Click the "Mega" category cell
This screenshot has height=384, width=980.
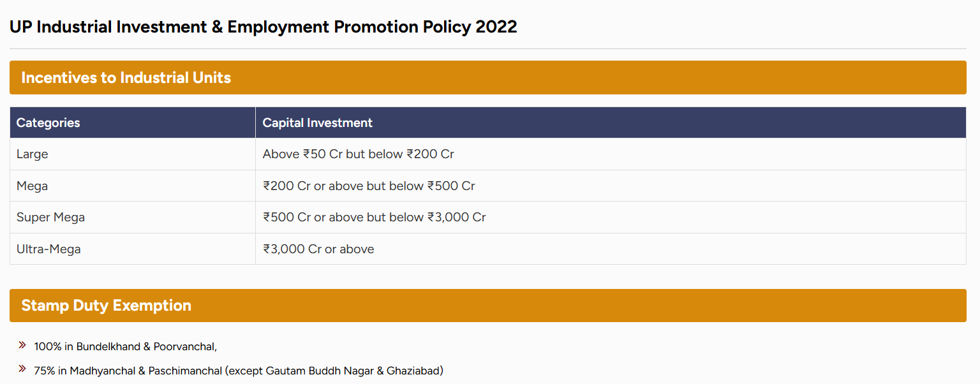coord(33,186)
